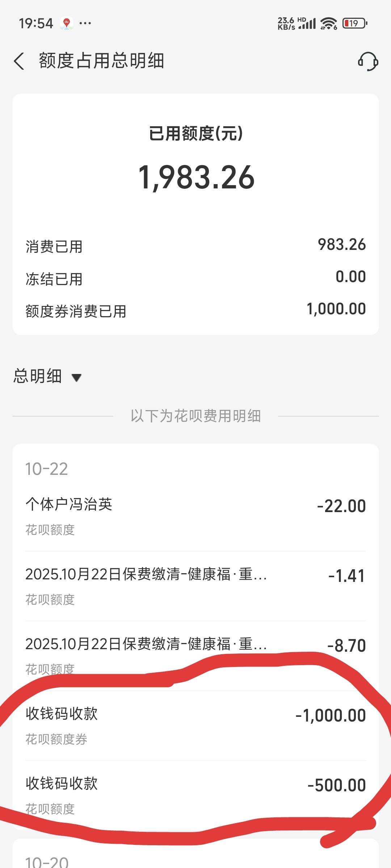This screenshot has width=391, height=868.
Task: Tap the 已用额度 1,983.26 total amount
Action: (196, 177)
